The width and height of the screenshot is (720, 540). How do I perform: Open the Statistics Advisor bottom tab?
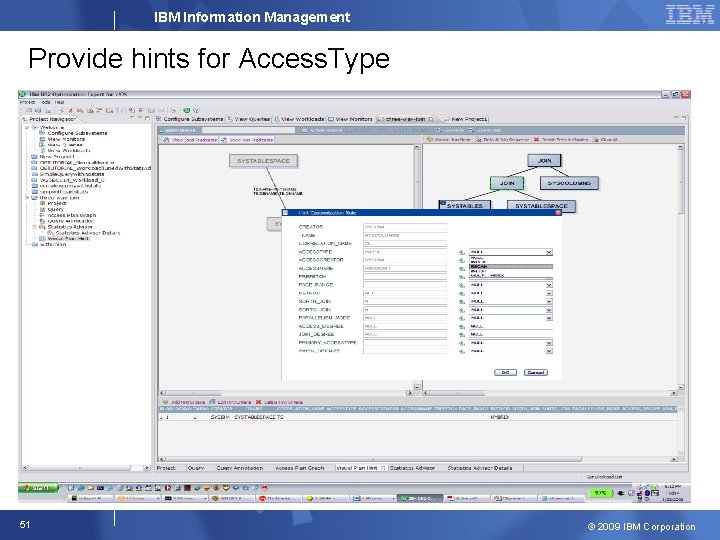(x=412, y=468)
